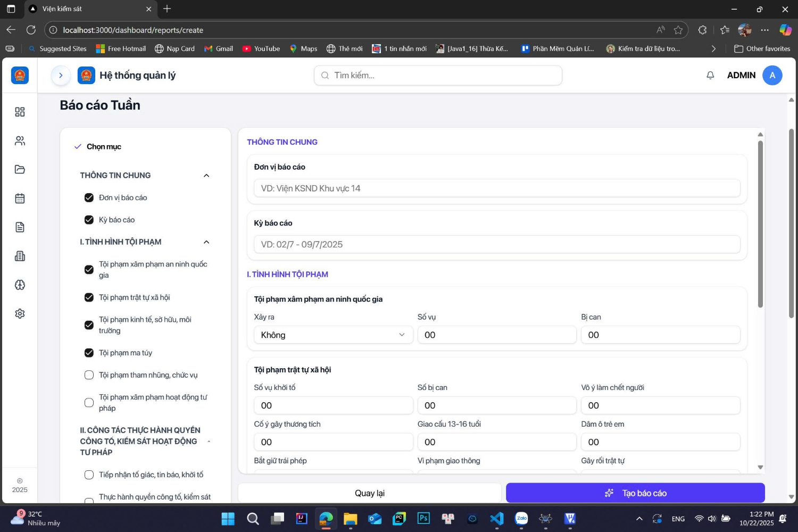Click the Kỳ báo cáo input field

click(x=497, y=245)
